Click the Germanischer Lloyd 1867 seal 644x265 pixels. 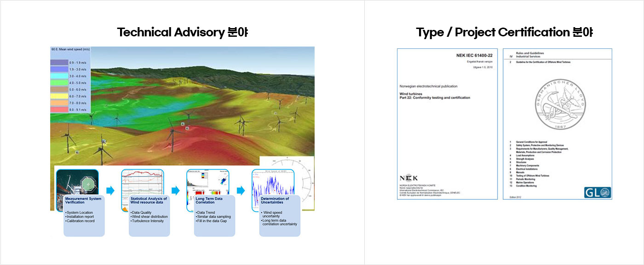coord(557,104)
